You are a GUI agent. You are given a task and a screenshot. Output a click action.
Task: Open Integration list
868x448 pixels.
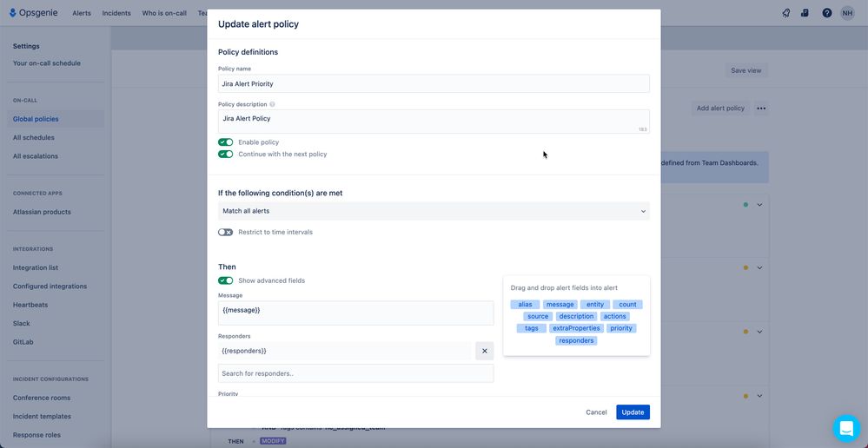pyautogui.click(x=36, y=267)
